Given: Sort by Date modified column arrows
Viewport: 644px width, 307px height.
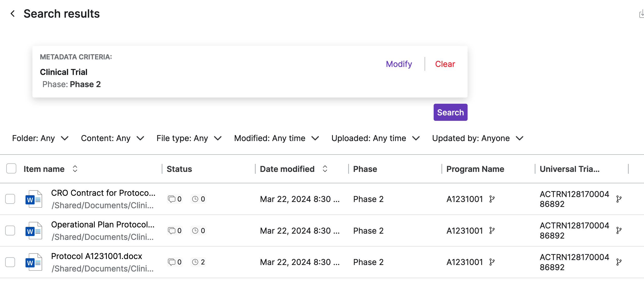Looking at the screenshot, I should pyautogui.click(x=325, y=169).
